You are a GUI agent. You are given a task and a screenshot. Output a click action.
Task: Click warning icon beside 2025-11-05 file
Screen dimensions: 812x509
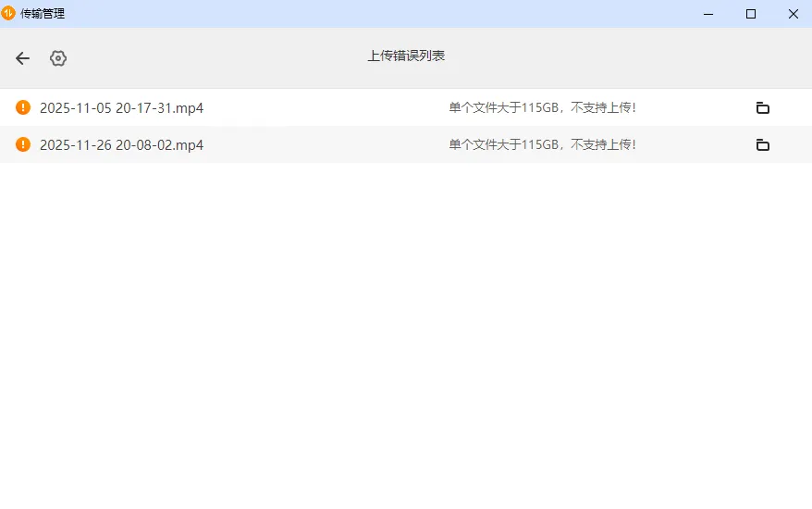pyautogui.click(x=23, y=107)
